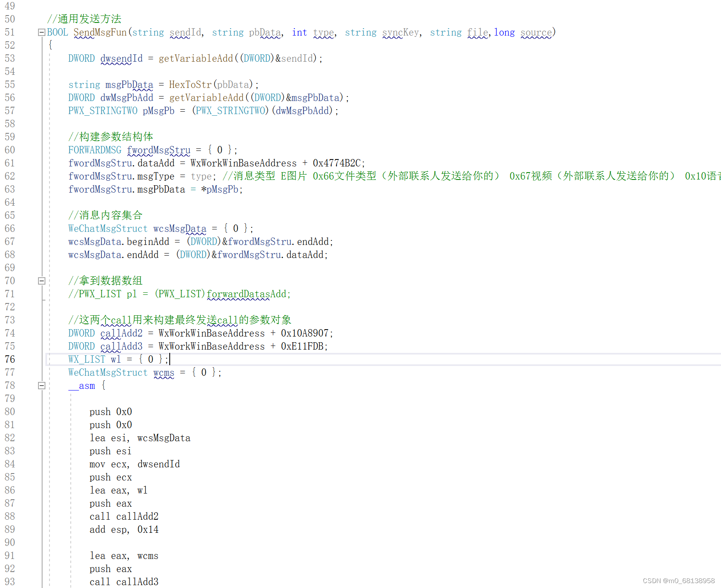This screenshot has width=721, height=588.
Task: Click wcsMsgData declaration on line 66
Action: click(180, 229)
